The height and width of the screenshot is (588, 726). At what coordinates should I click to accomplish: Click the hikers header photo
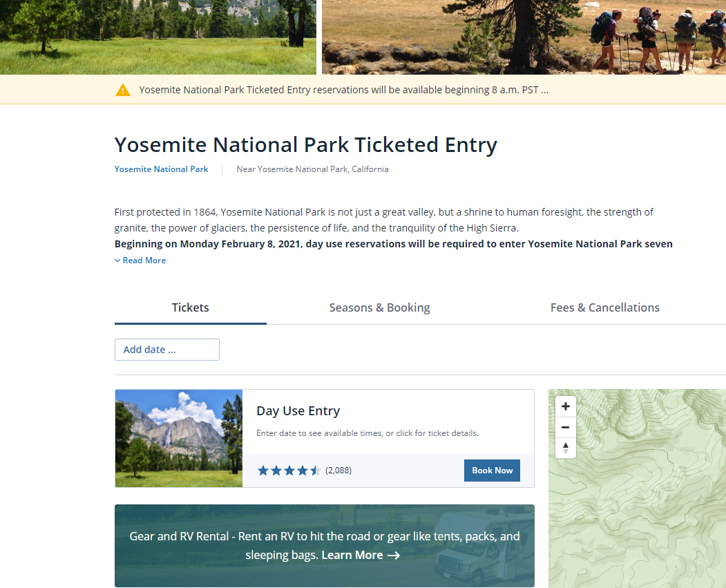(x=524, y=37)
